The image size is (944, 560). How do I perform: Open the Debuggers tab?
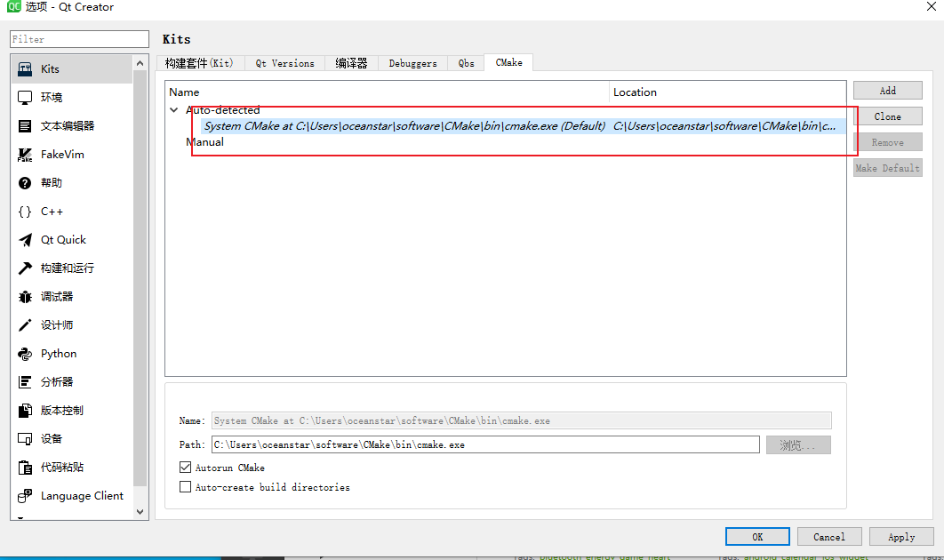413,63
